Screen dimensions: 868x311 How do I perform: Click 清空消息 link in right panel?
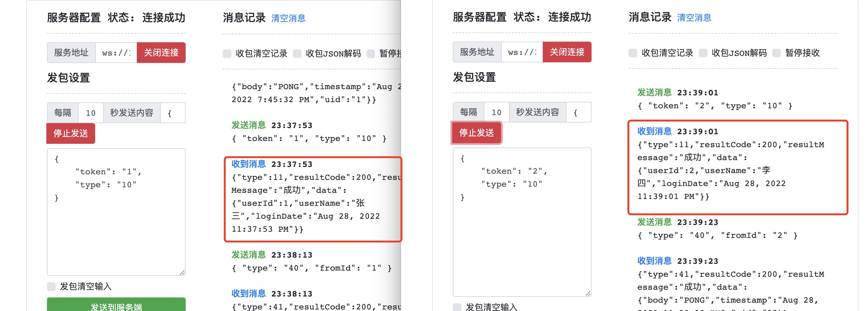point(694,18)
